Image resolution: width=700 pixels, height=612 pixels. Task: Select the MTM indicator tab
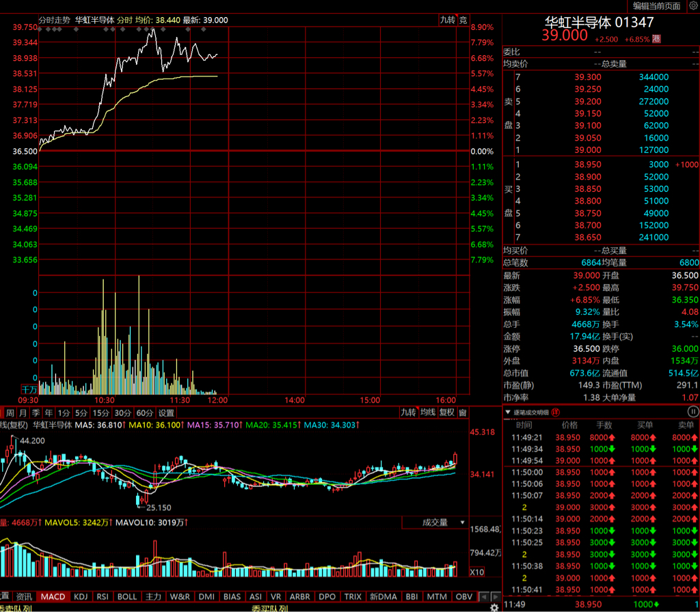pyautogui.click(x=437, y=596)
